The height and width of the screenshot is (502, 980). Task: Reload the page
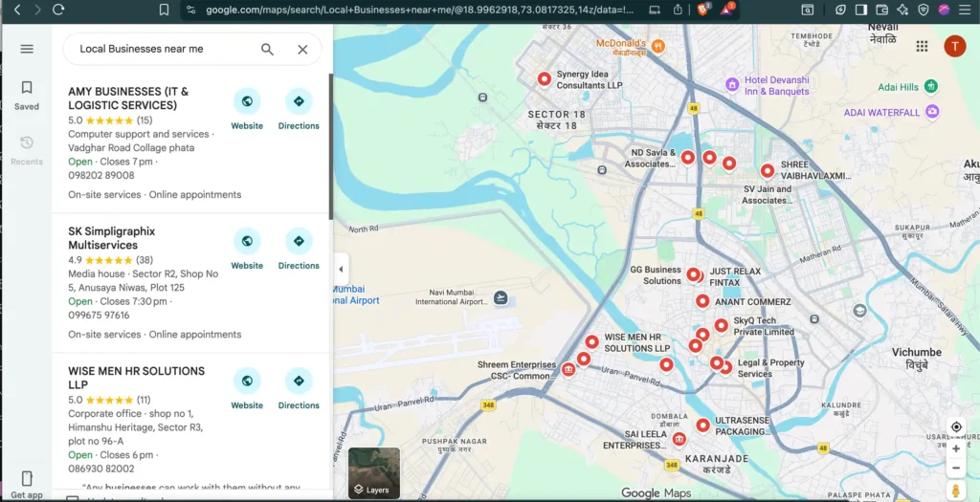tap(58, 10)
